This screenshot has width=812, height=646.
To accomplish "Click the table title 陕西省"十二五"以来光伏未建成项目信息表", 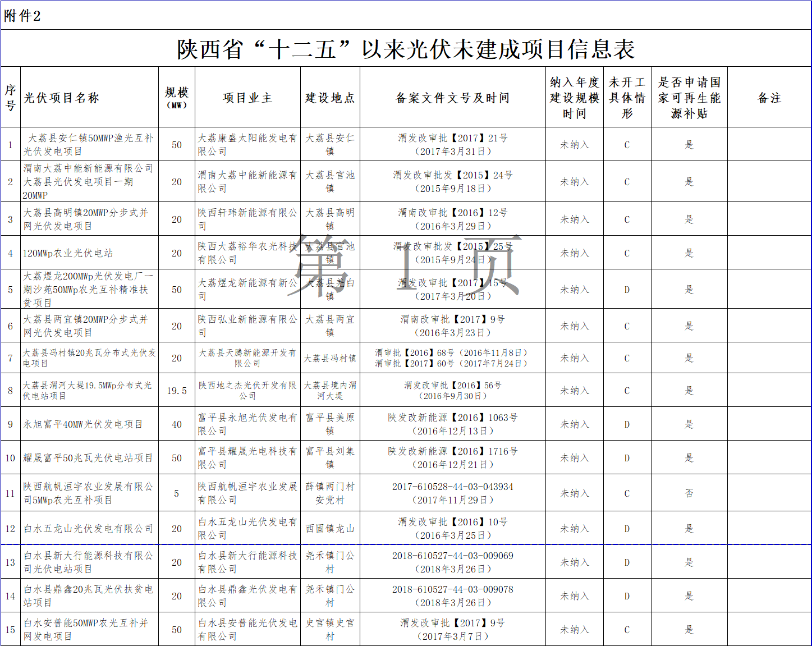I will coord(406,49).
